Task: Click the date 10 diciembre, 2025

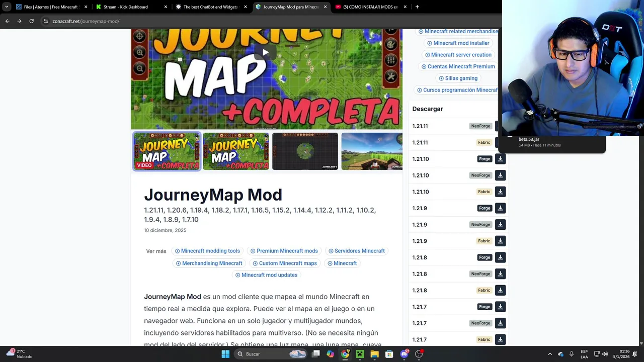Action: [x=165, y=230]
